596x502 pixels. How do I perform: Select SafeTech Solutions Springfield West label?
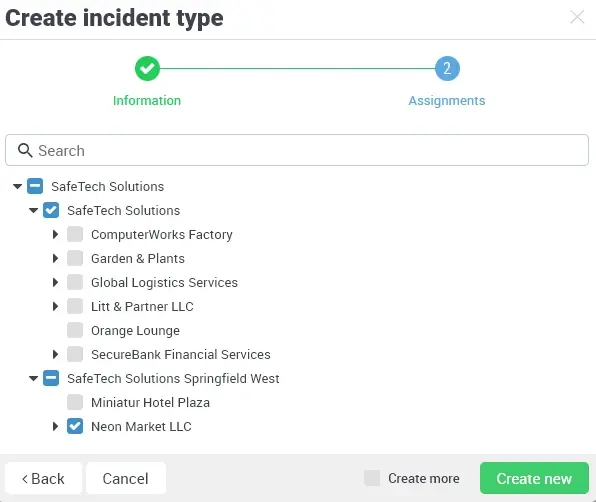[173, 379]
